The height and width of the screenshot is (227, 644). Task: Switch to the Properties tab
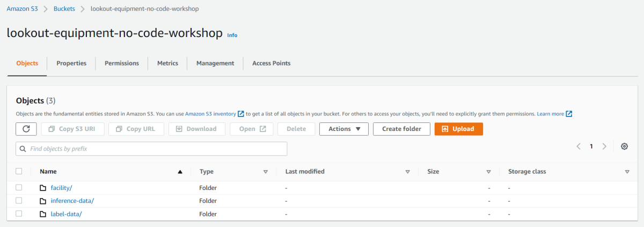pos(71,63)
